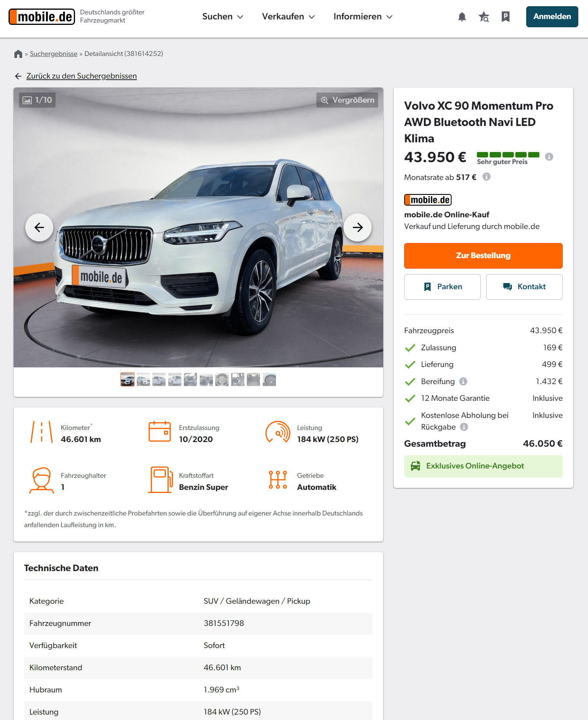This screenshot has height=720, width=588.
Task: Click the image counter 1/10 badge
Action: 37,100
